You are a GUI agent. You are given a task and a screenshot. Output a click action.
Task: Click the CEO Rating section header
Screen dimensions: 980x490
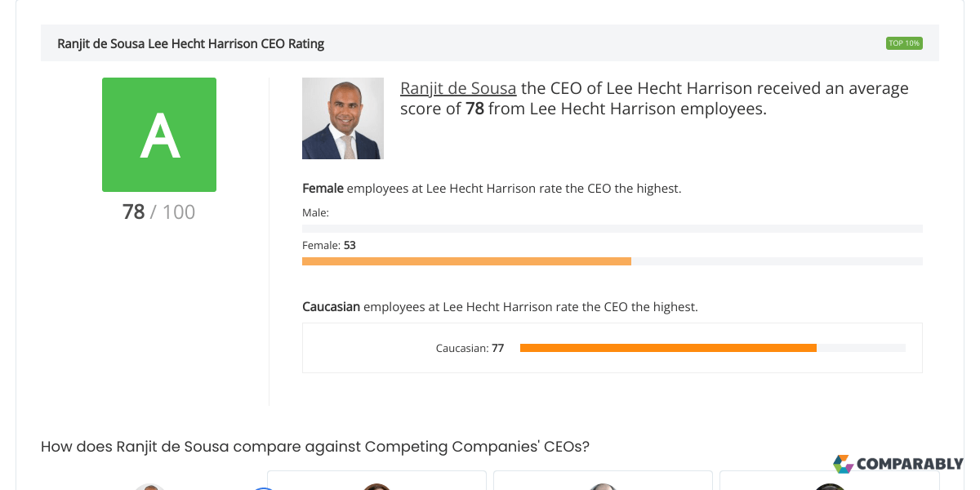pyautogui.click(x=490, y=43)
